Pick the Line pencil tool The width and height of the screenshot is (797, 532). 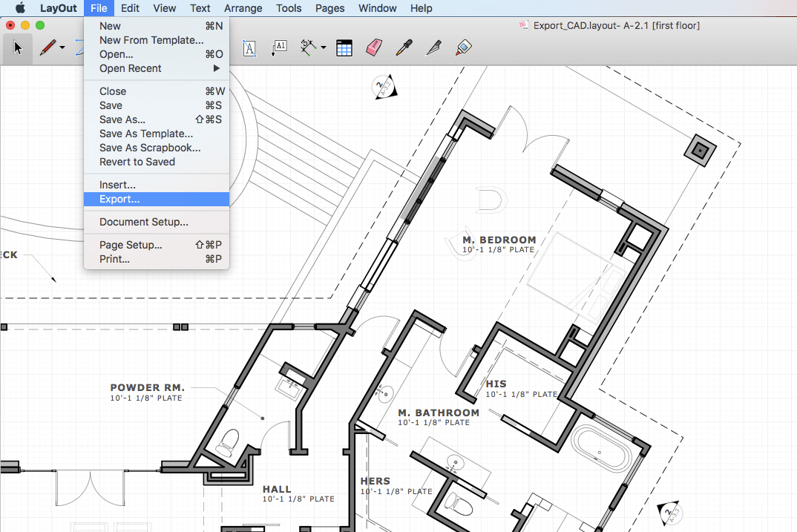(47, 47)
